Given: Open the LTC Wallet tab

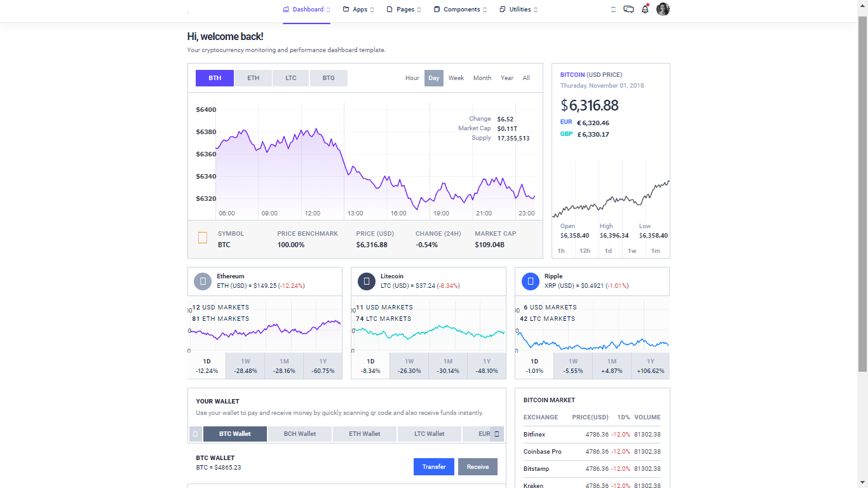Looking at the screenshot, I should pyautogui.click(x=430, y=434).
